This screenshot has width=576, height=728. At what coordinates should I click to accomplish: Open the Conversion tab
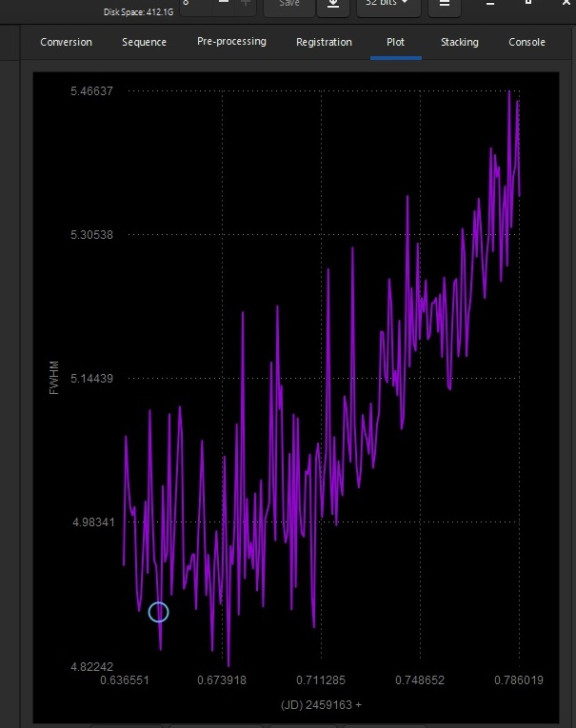[x=66, y=42]
